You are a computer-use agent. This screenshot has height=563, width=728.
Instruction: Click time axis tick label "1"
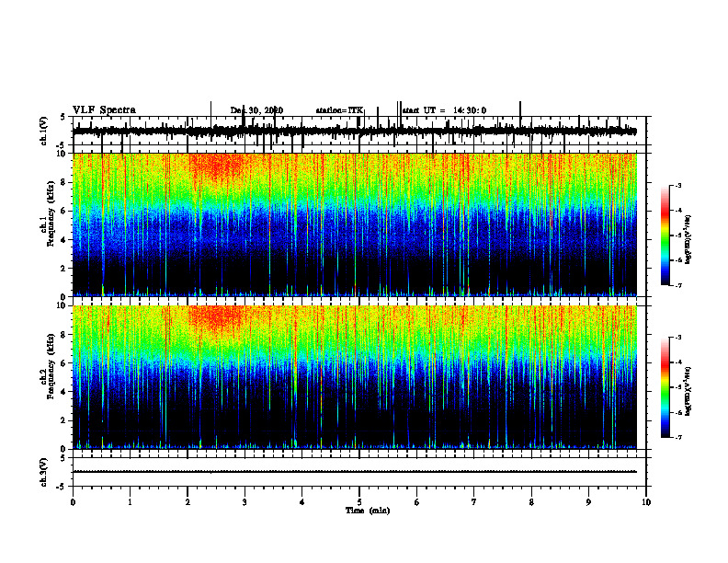130,502
